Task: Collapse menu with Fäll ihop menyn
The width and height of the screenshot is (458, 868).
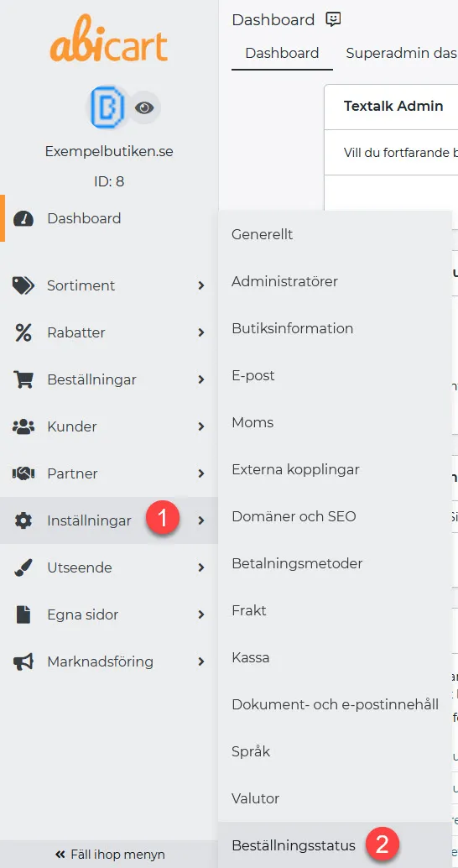Action: pos(110,855)
